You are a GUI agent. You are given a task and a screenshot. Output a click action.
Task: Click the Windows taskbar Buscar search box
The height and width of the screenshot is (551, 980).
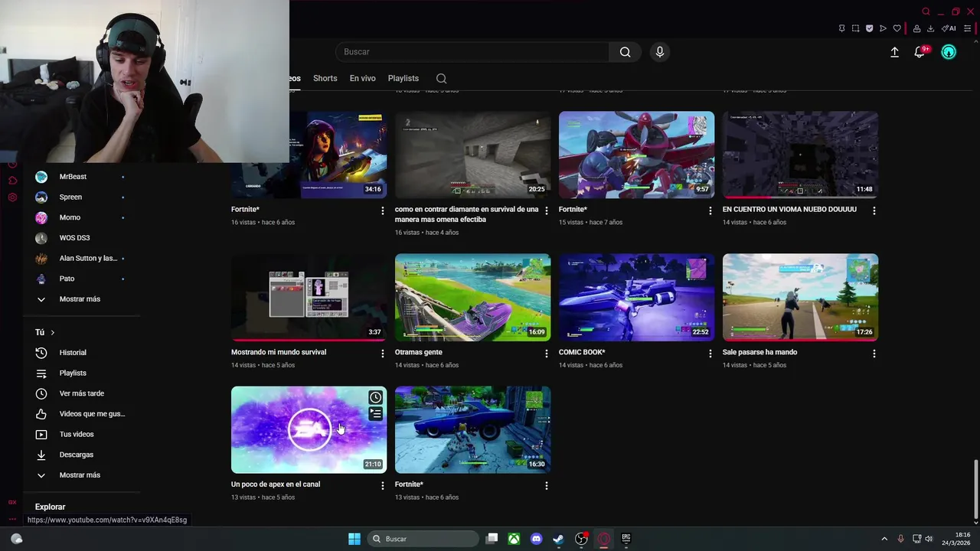tap(423, 539)
